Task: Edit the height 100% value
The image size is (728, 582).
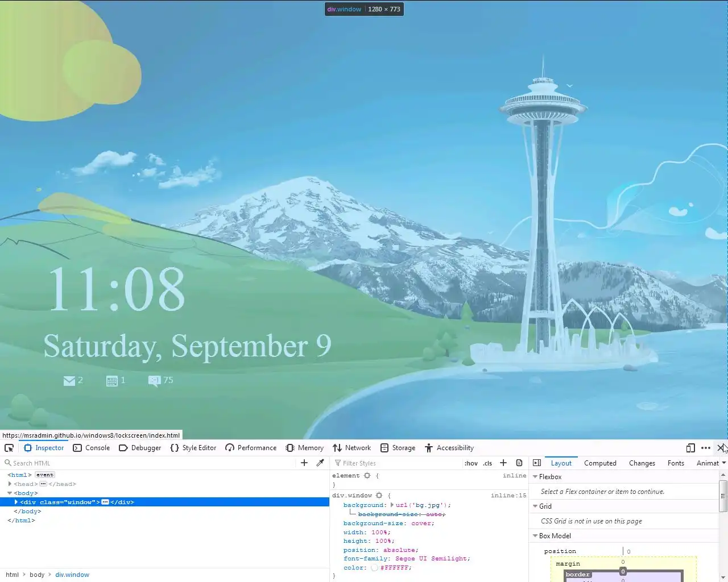Action: coord(383,541)
